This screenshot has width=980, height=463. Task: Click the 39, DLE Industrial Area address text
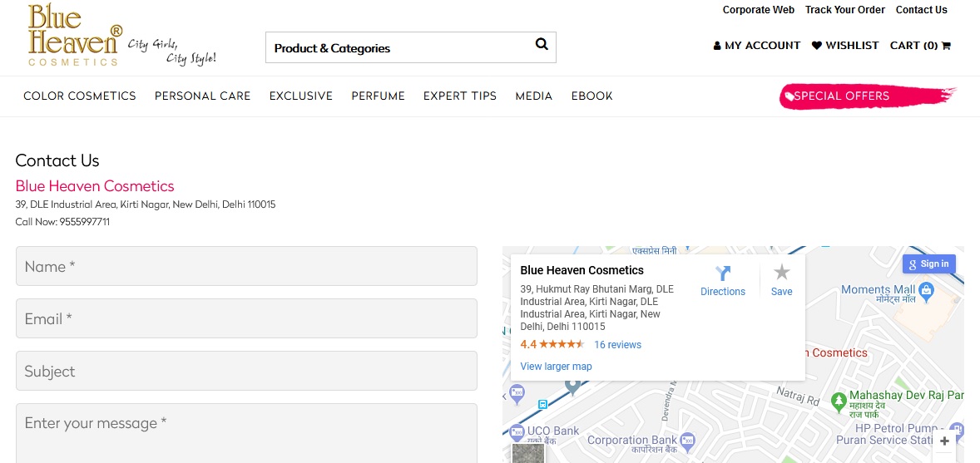(x=146, y=204)
